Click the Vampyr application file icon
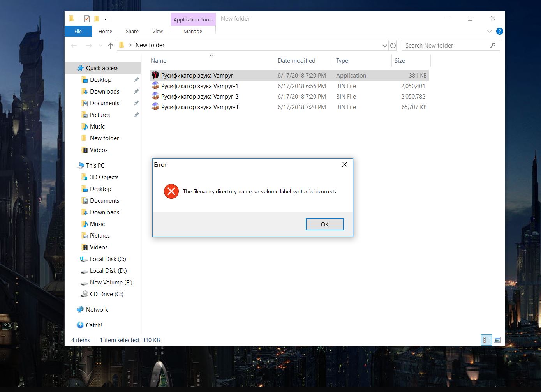Viewport: 541px width, 392px height. tap(155, 75)
